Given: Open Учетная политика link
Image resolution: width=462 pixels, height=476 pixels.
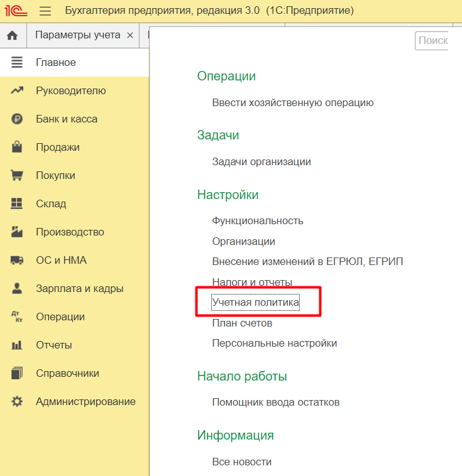Looking at the screenshot, I should [x=256, y=303].
